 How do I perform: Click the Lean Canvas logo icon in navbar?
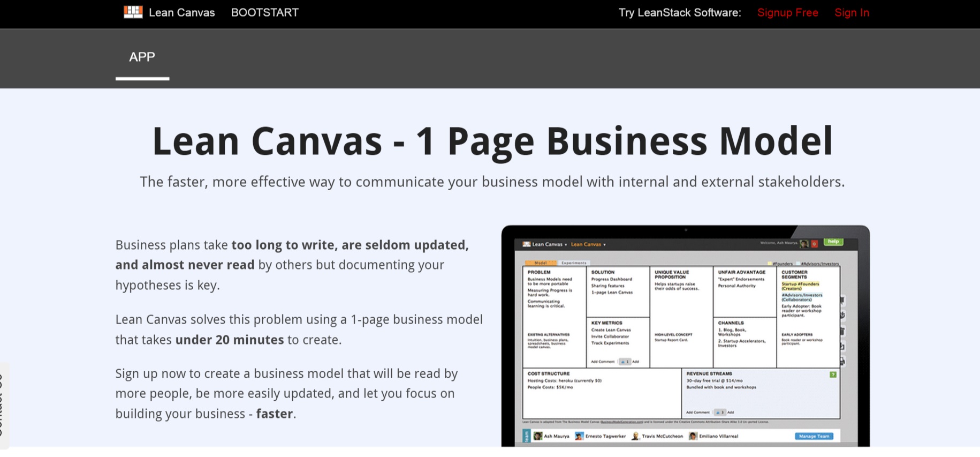(x=133, y=12)
